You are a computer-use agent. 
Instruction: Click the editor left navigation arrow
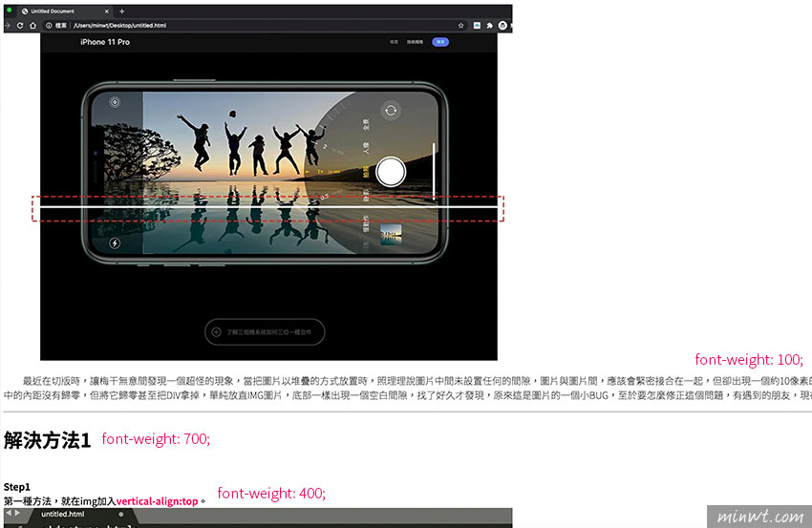pyautogui.click(x=9, y=513)
